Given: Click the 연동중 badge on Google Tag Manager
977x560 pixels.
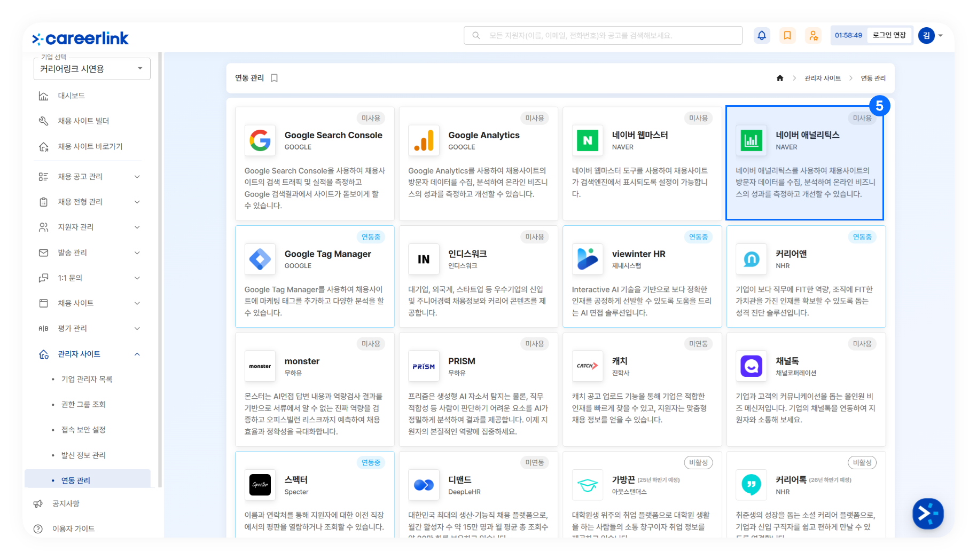Looking at the screenshot, I should coord(371,237).
